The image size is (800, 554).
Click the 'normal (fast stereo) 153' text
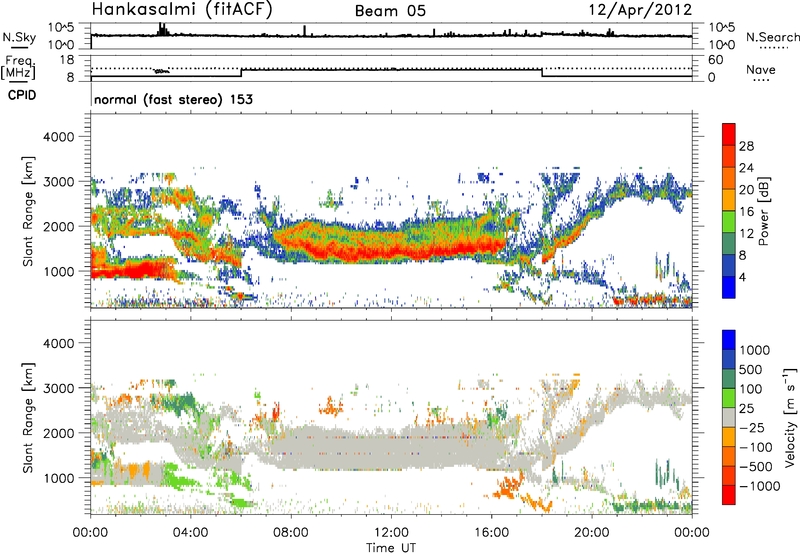173,99
